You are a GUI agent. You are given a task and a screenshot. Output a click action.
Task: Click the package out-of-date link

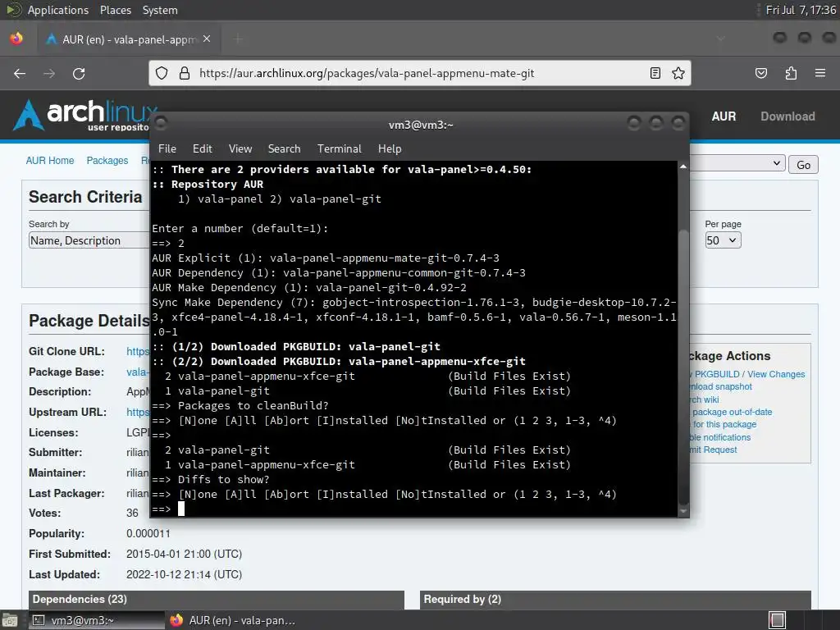tap(732, 412)
